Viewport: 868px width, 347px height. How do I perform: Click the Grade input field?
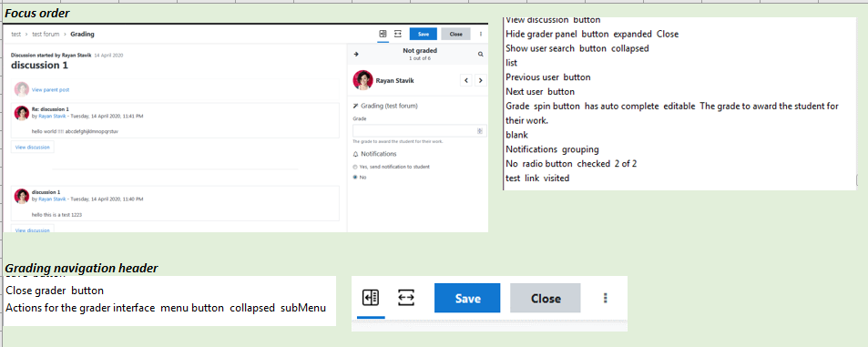[420, 131]
